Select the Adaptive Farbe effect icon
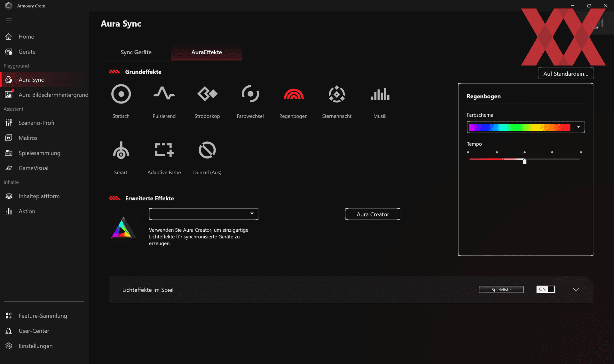Viewport: 614px width, 364px height. (x=164, y=150)
